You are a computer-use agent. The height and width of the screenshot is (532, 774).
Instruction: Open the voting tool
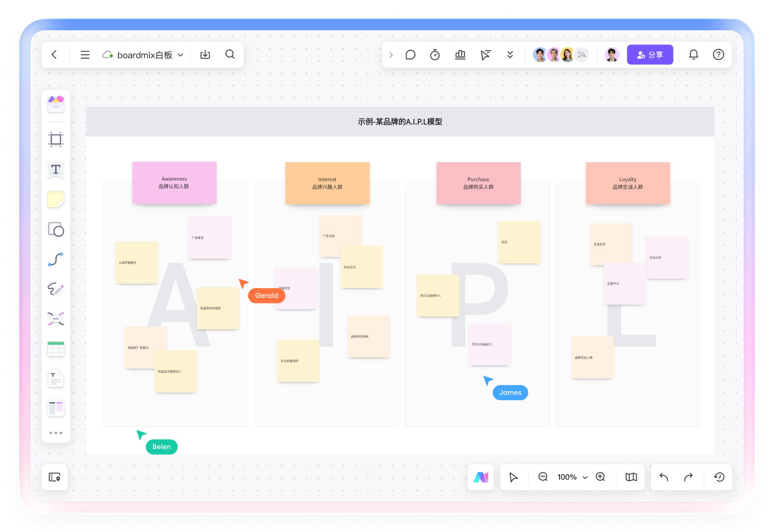460,55
